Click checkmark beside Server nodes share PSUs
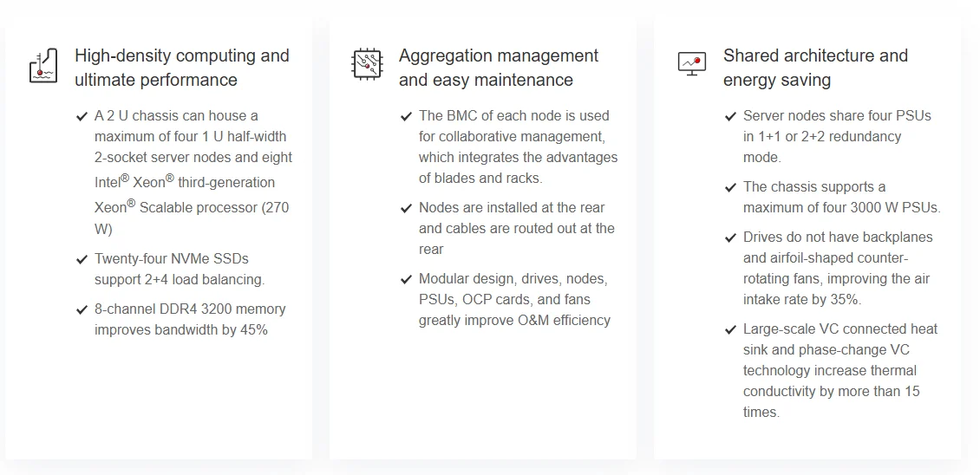980x475 pixels. click(x=730, y=116)
